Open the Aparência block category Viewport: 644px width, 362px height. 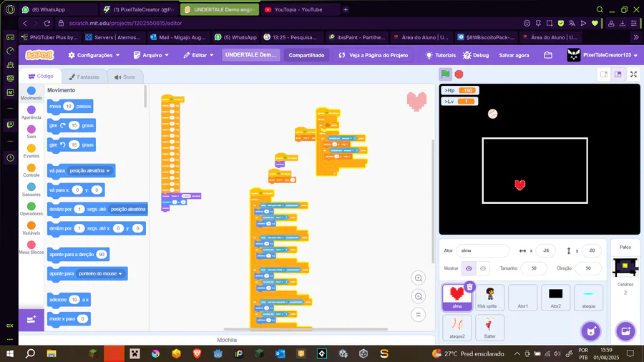(31, 112)
